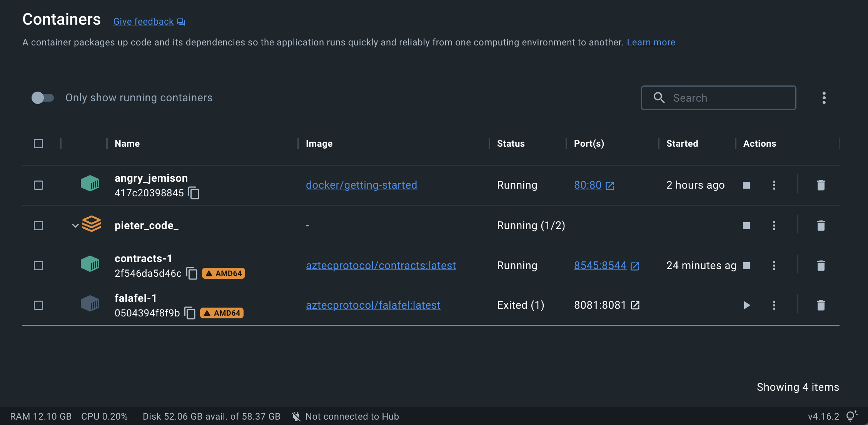868x425 pixels.
Task: Open more actions menu for contracts-1
Action: [x=774, y=266]
